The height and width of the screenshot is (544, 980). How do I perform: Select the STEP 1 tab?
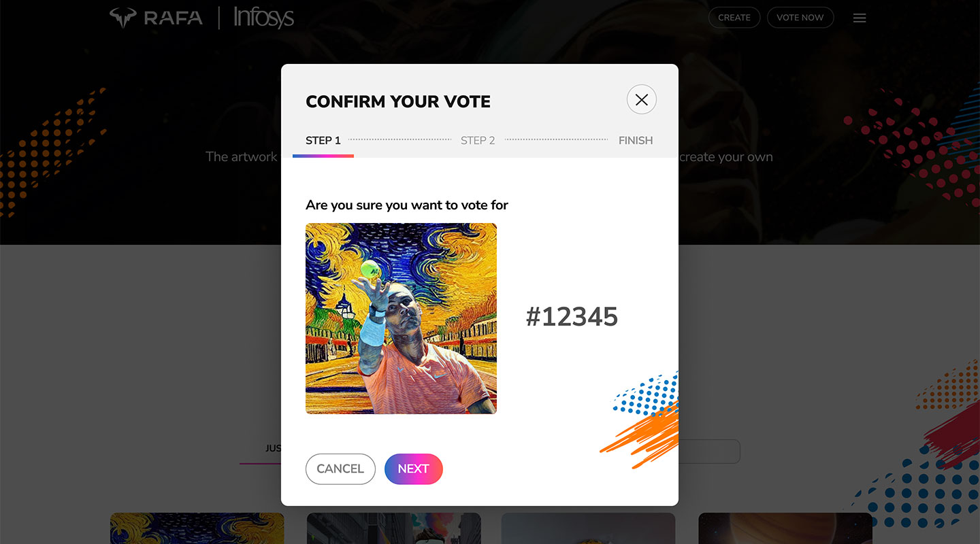(x=323, y=141)
